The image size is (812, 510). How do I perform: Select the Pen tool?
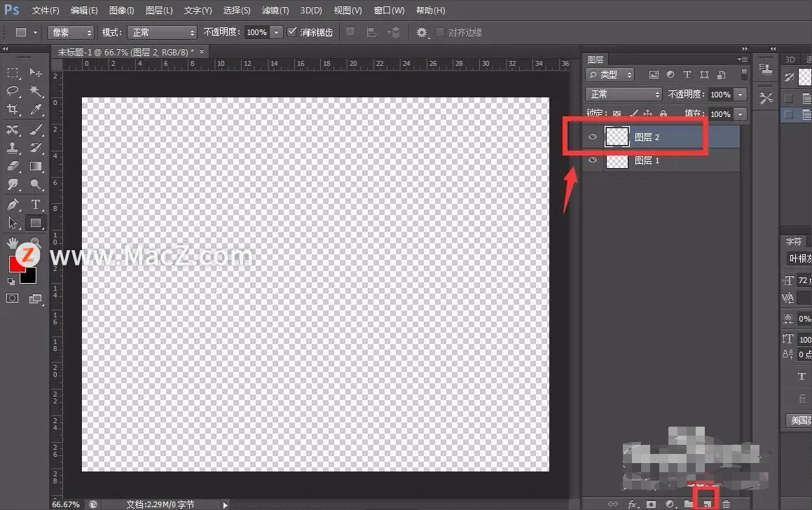[13, 205]
